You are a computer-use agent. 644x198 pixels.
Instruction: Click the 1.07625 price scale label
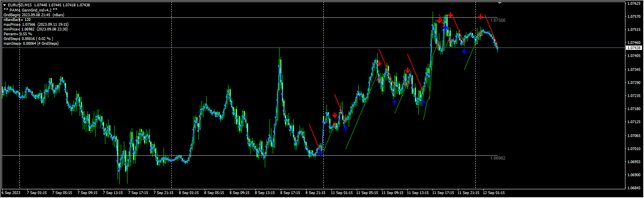[634, 4]
